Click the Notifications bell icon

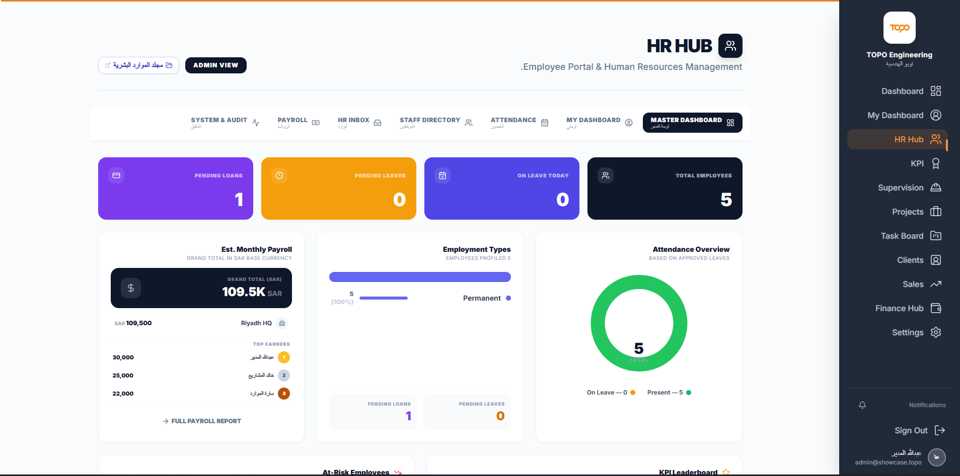pos(863,405)
